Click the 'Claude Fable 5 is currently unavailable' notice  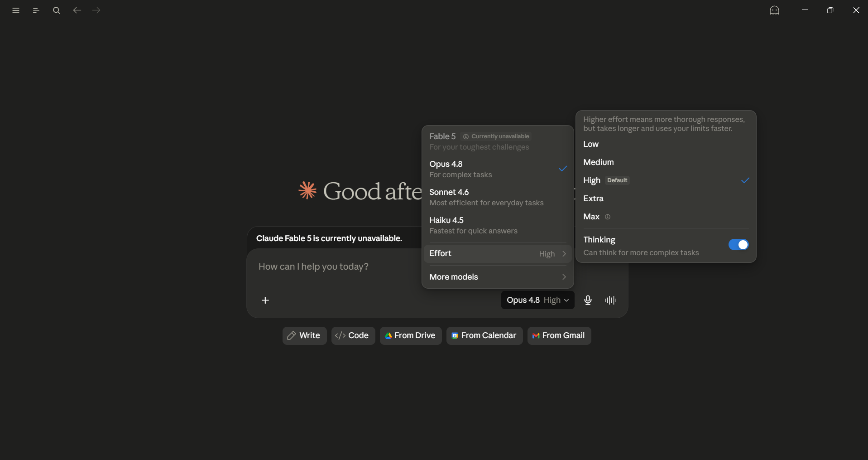point(329,238)
